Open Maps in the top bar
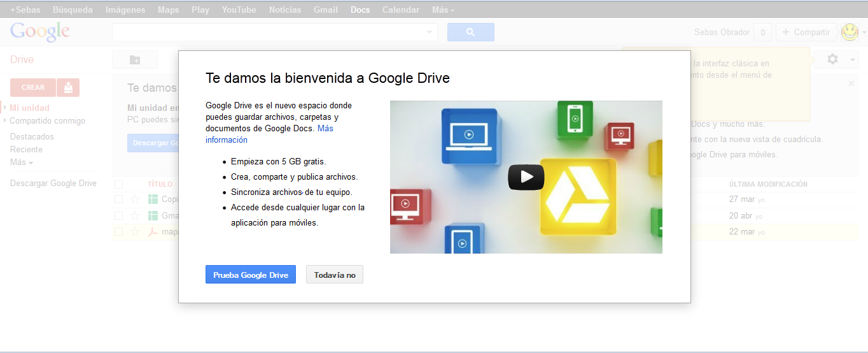 coord(168,10)
